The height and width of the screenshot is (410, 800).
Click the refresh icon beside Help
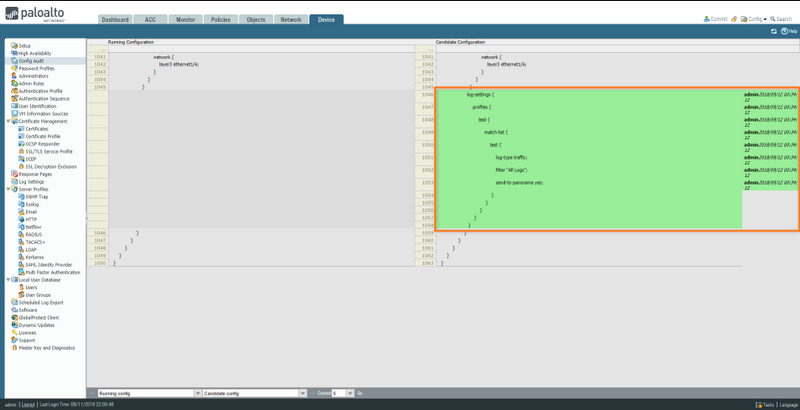(x=773, y=31)
